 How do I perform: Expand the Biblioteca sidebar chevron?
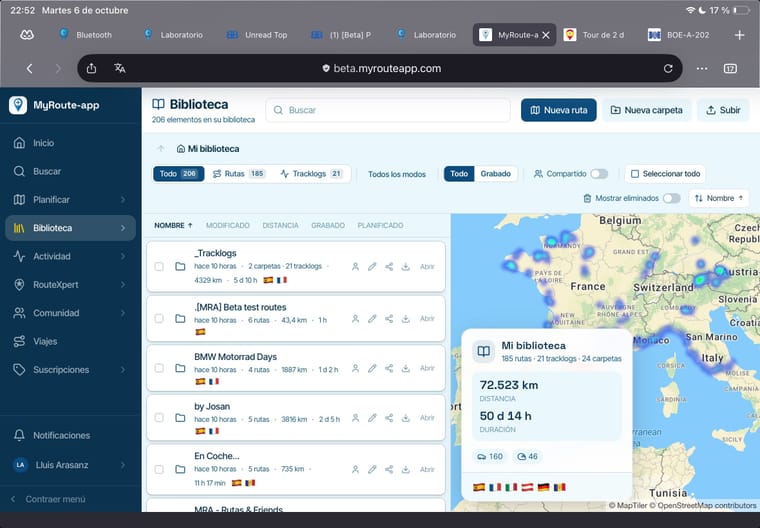(123, 228)
